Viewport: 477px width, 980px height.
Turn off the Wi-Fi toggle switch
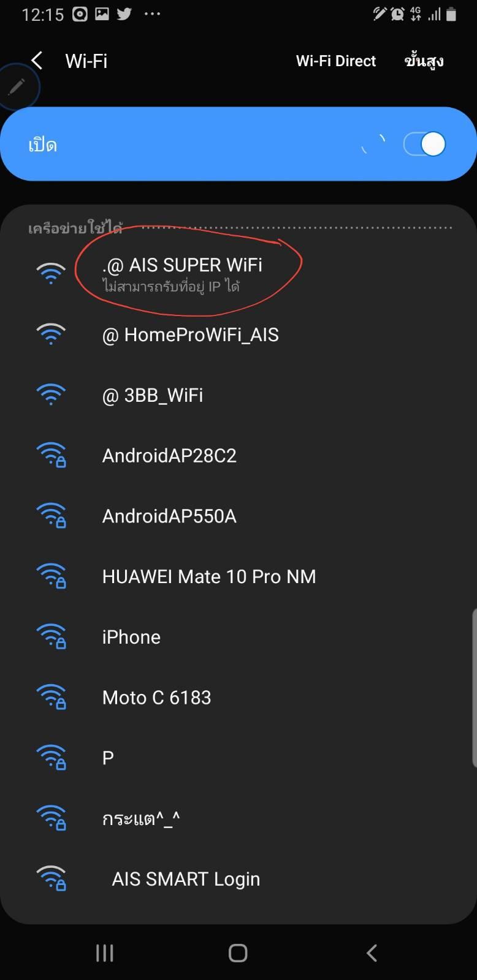pyautogui.click(x=424, y=144)
